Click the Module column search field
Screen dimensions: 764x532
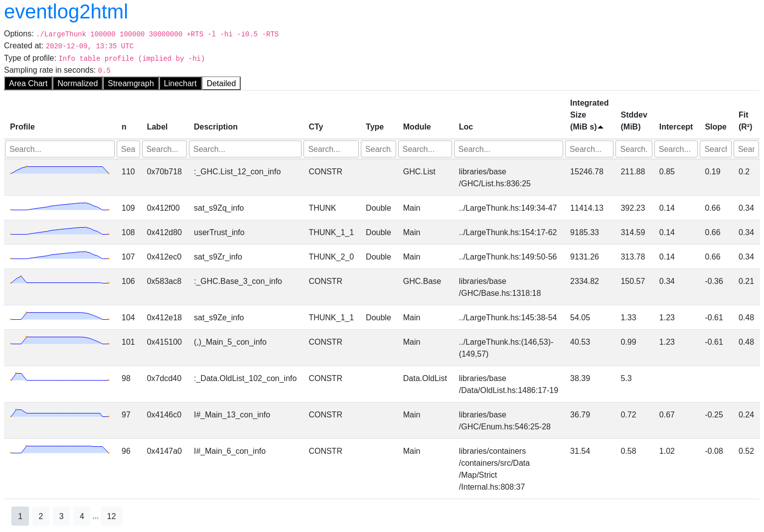pyautogui.click(x=425, y=149)
